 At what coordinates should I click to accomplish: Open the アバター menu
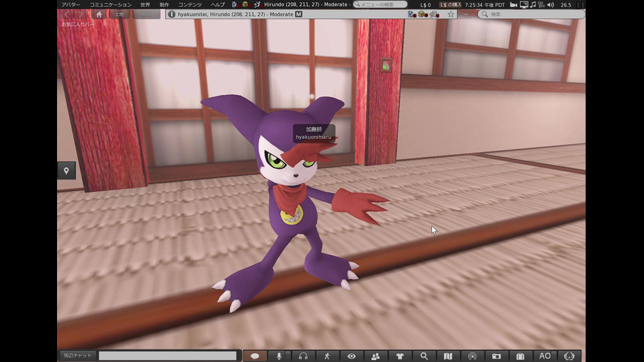71,5
